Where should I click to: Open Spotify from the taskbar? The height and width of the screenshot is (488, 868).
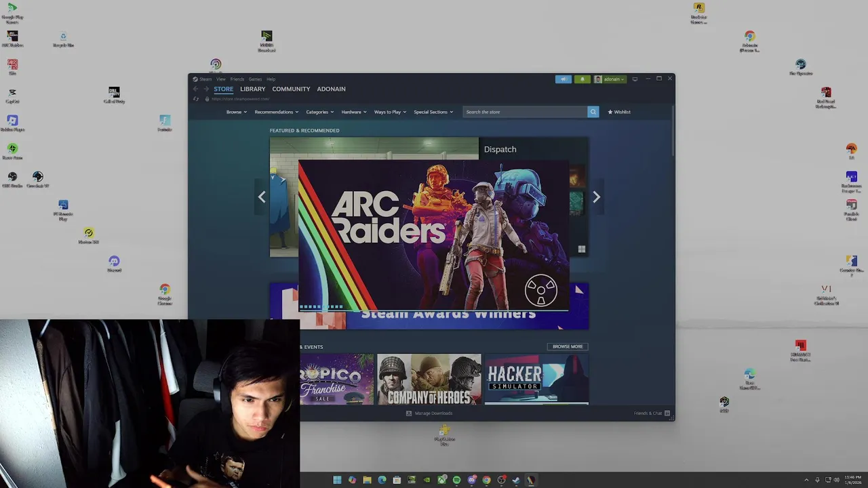click(456, 480)
